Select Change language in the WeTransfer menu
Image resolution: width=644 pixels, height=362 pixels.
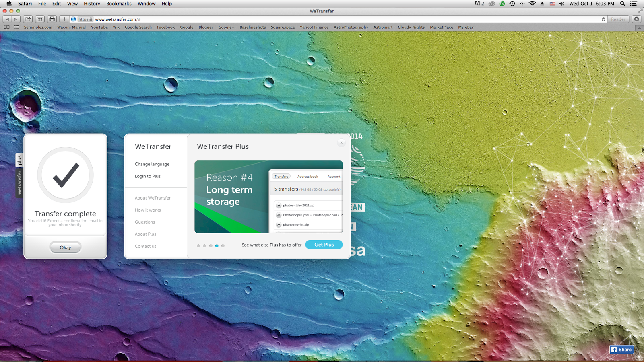tap(152, 164)
